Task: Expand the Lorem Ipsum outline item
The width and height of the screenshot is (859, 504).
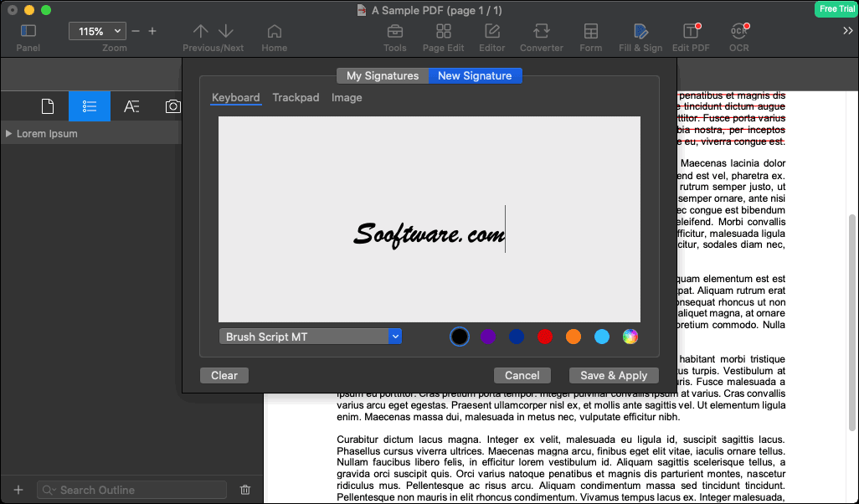Action: pyautogui.click(x=8, y=134)
